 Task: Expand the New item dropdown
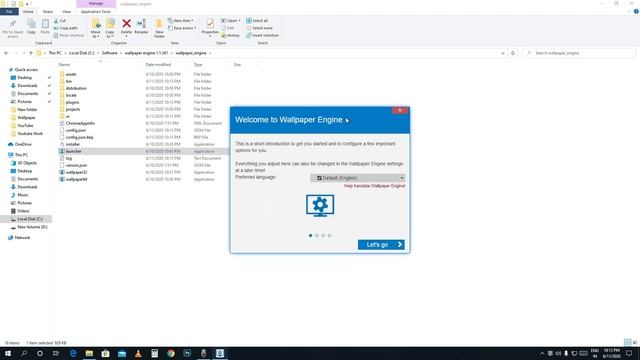(x=181, y=20)
